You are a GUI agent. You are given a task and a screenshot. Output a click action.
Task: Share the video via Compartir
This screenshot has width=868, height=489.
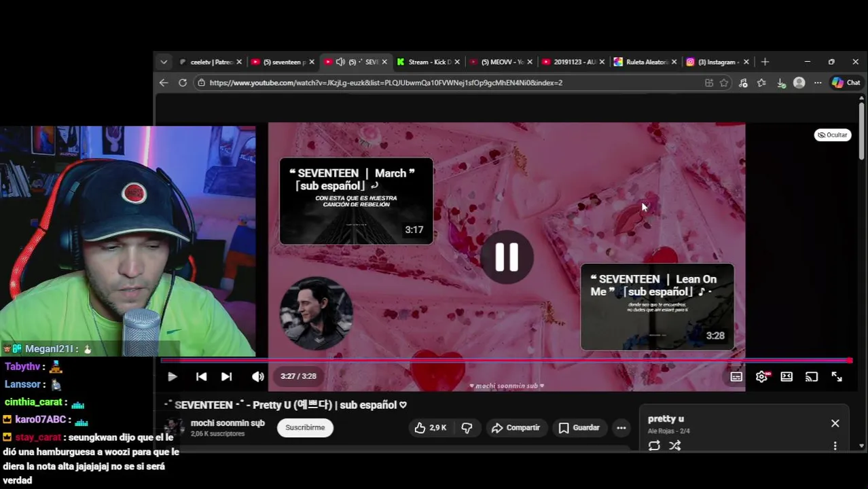point(516,427)
